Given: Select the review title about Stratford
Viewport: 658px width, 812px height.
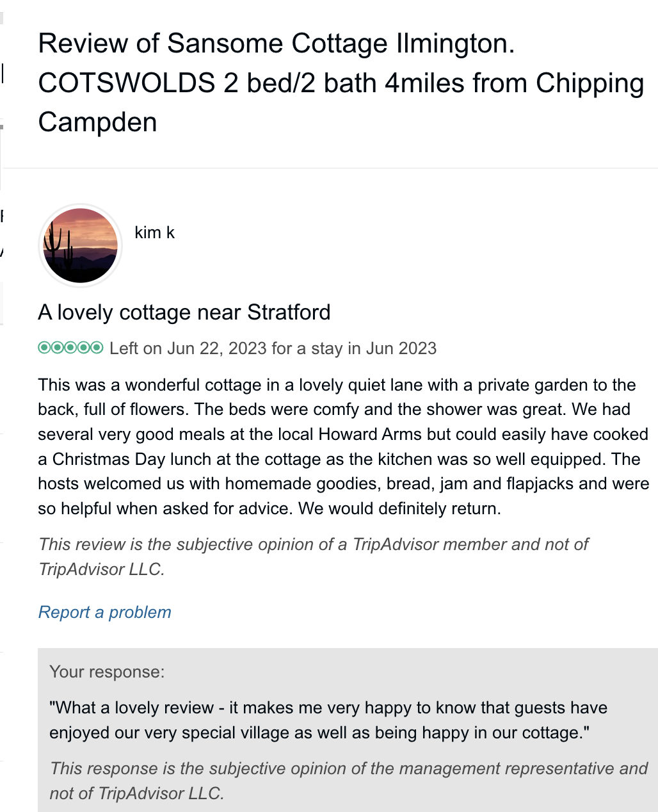Looking at the screenshot, I should pos(184,313).
